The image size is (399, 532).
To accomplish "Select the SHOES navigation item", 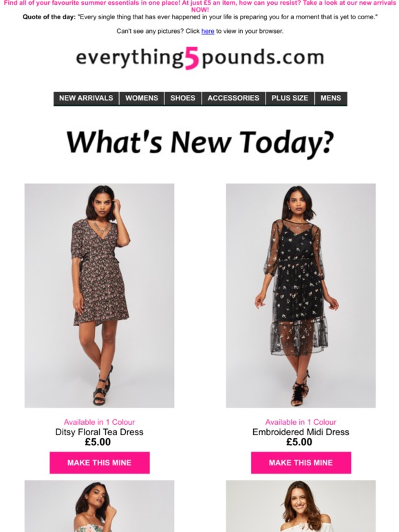I will point(183,98).
